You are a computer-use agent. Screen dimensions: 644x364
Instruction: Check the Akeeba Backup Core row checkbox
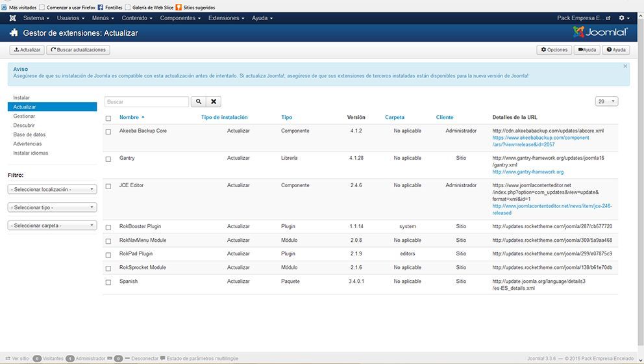point(108,132)
